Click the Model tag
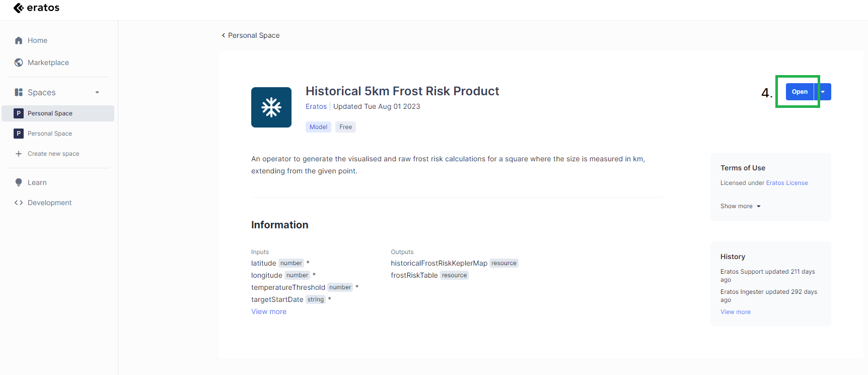 pyautogui.click(x=318, y=127)
